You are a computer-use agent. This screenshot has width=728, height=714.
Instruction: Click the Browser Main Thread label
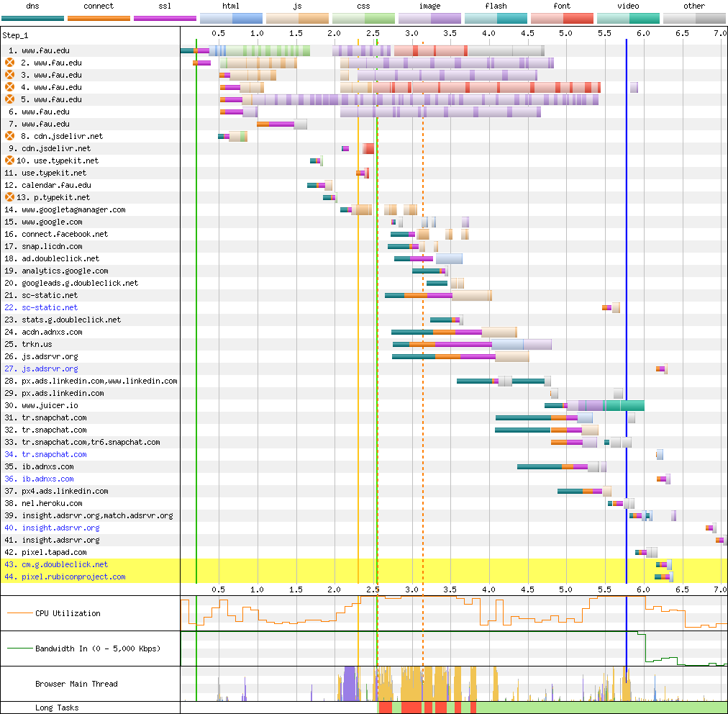pos(76,684)
